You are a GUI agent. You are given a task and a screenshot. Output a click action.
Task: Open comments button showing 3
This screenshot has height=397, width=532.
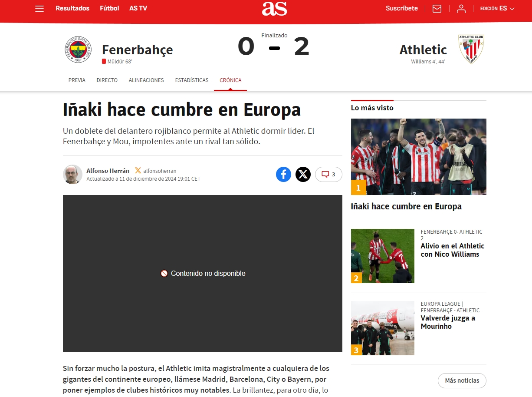(x=328, y=174)
